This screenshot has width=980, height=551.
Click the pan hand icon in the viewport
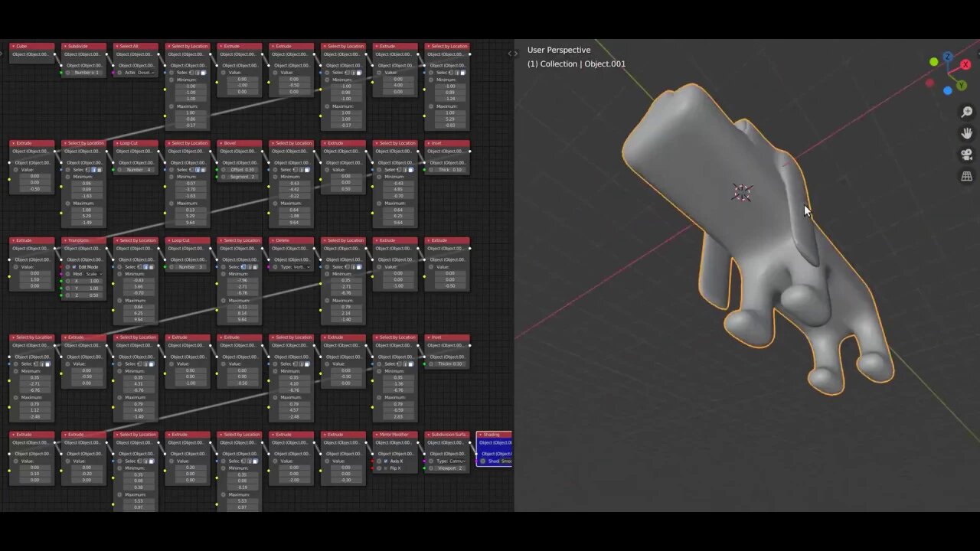967,134
